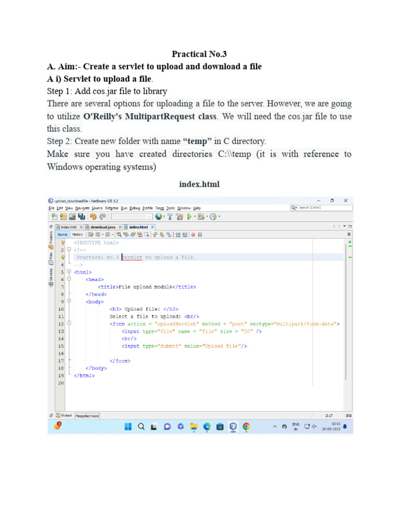Close the active bold index.html tab

coord(152,227)
